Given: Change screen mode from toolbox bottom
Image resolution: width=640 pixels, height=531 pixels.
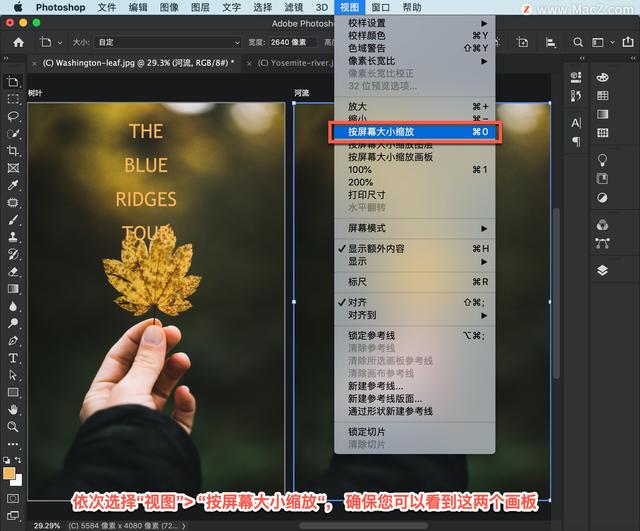Looking at the screenshot, I should coord(13,515).
